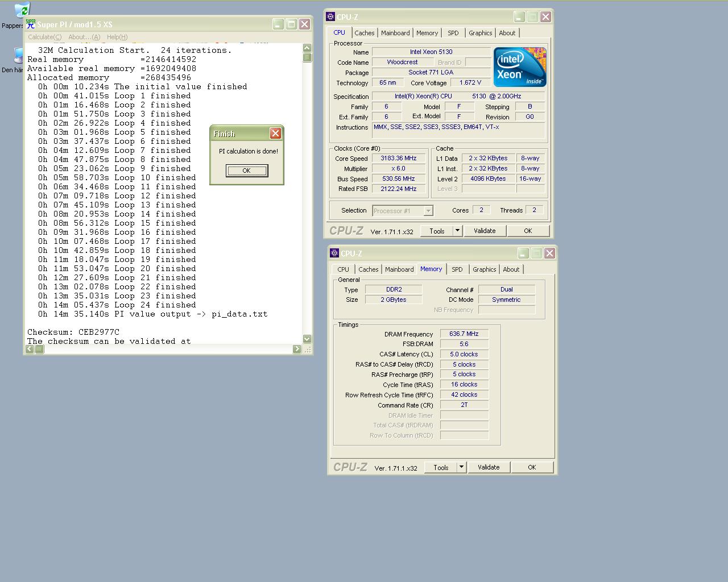Click Tools button in upper CPU-Z
This screenshot has height=582, width=728.
pyautogui.click(x=437, y=231)
